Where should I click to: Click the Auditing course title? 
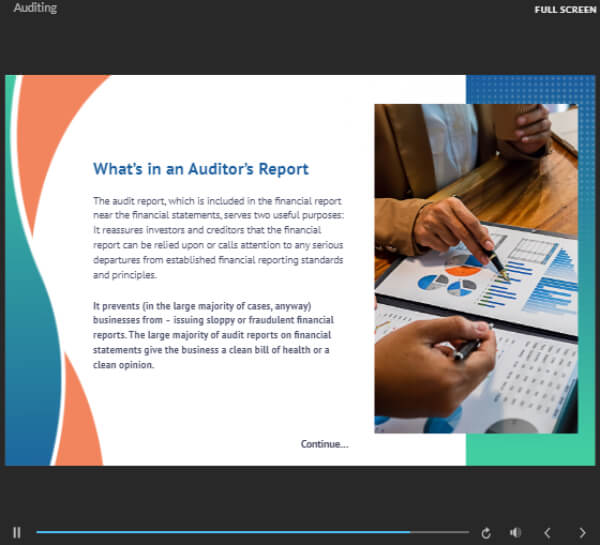tap(35, 8)
